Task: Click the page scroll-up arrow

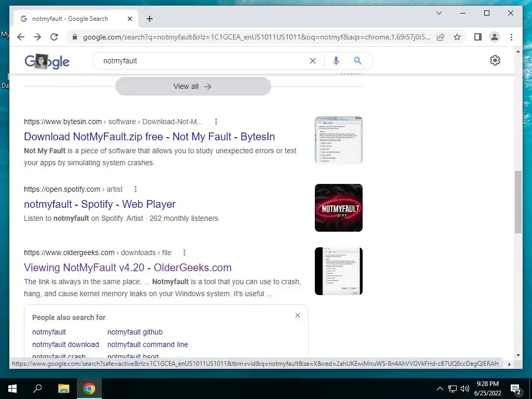Action: pos(518,51)
